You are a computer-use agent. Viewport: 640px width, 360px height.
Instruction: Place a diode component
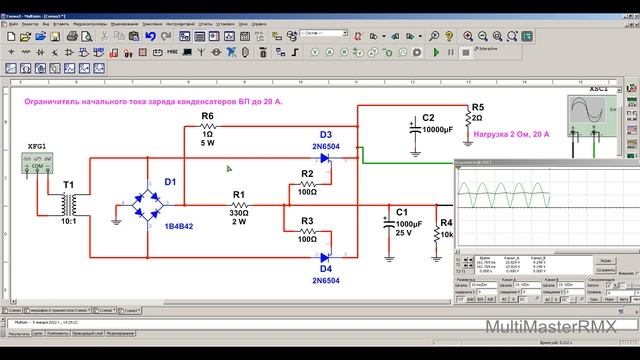click(40, 52)
